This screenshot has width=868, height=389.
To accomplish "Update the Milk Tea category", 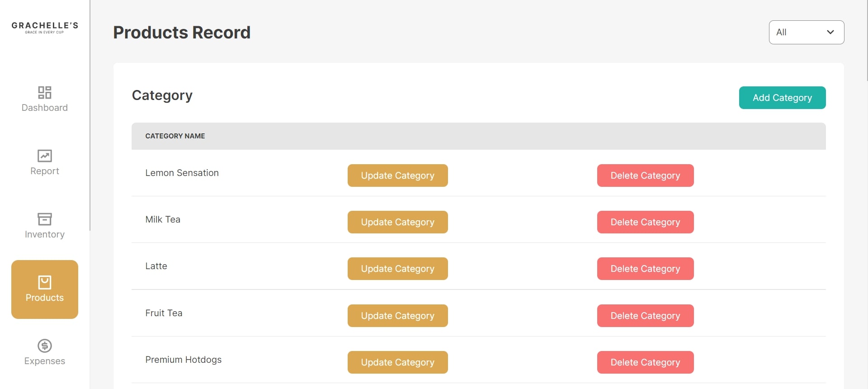I will (397, 222).
